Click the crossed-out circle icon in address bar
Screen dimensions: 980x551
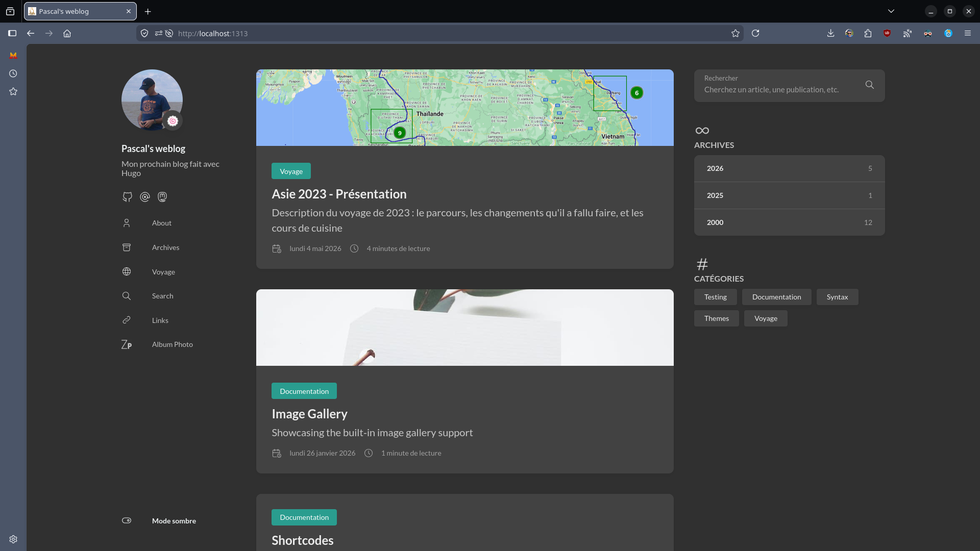(x=169, y=33)
